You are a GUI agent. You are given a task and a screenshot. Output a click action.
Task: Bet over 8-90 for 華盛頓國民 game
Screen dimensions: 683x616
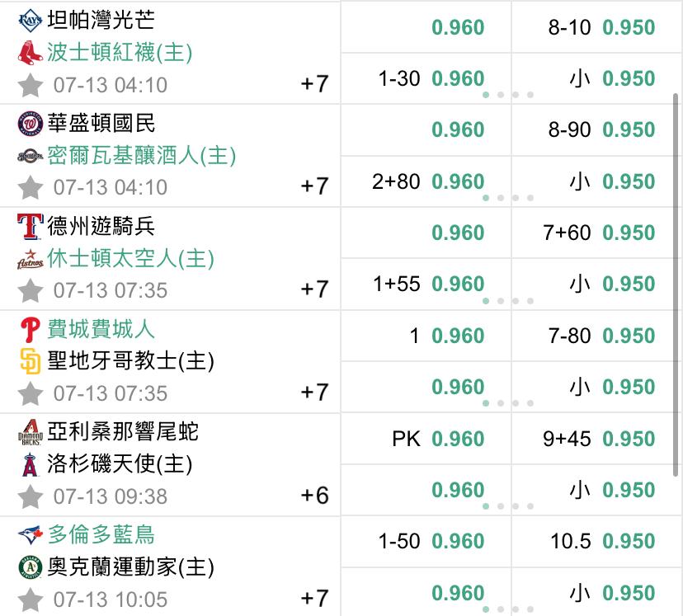[x=597, y=129]
